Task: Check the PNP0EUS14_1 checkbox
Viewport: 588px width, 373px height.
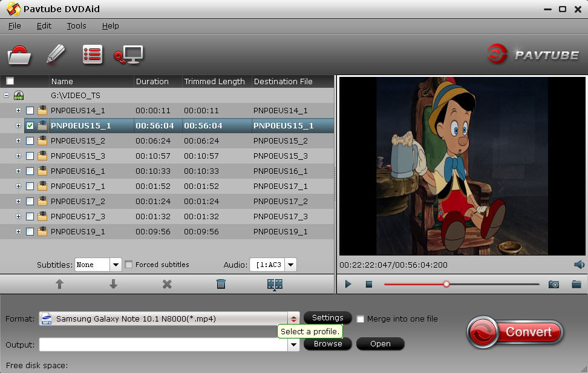Action: click(x=30, y=111)
